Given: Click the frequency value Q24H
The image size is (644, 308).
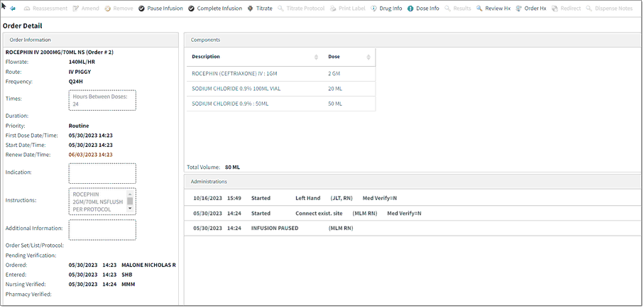Looking at the screenshot, I should [x=75, y=82].
